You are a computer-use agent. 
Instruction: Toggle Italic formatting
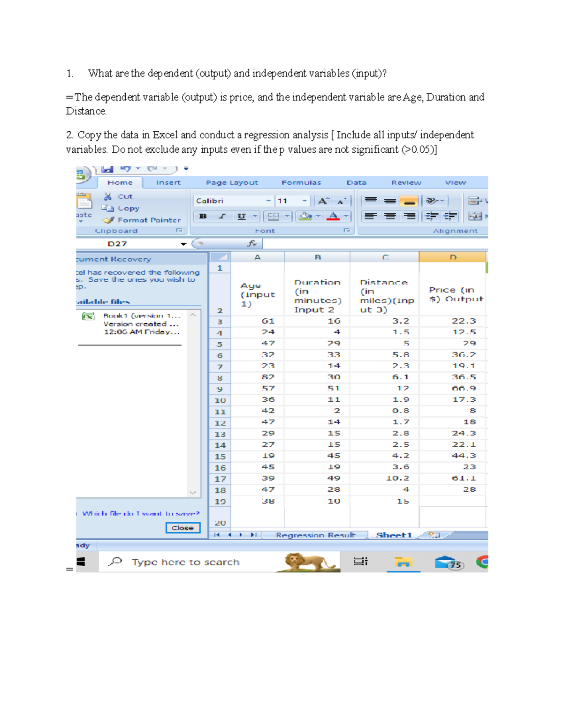click(222, 216)
